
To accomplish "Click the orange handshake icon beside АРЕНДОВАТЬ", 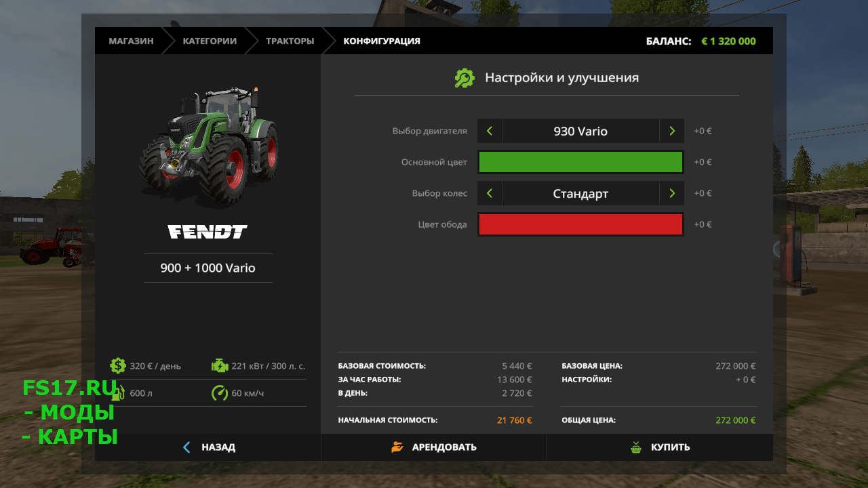I will [x=397, y=447].
